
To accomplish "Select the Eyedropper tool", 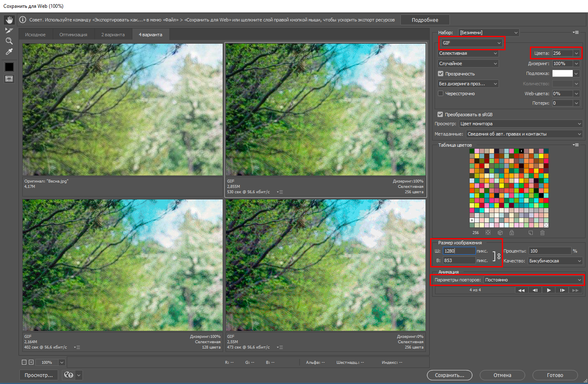I will coord(9,52).
